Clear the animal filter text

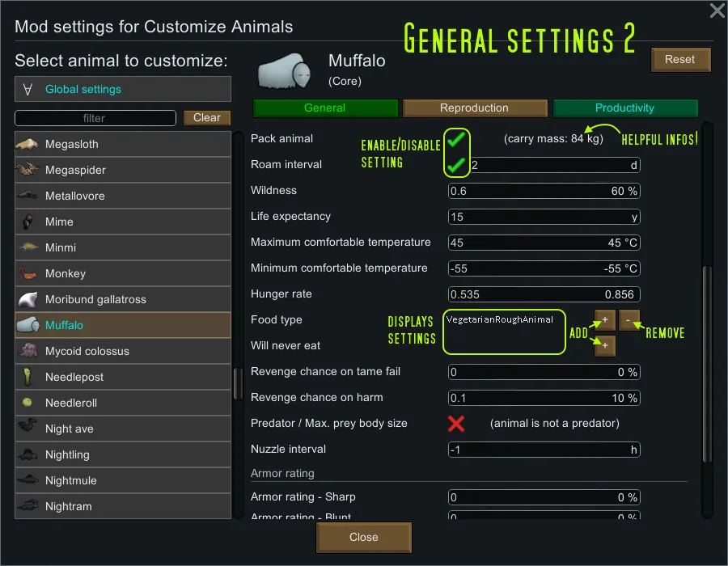pyautogui.click(x=207, y=118)
